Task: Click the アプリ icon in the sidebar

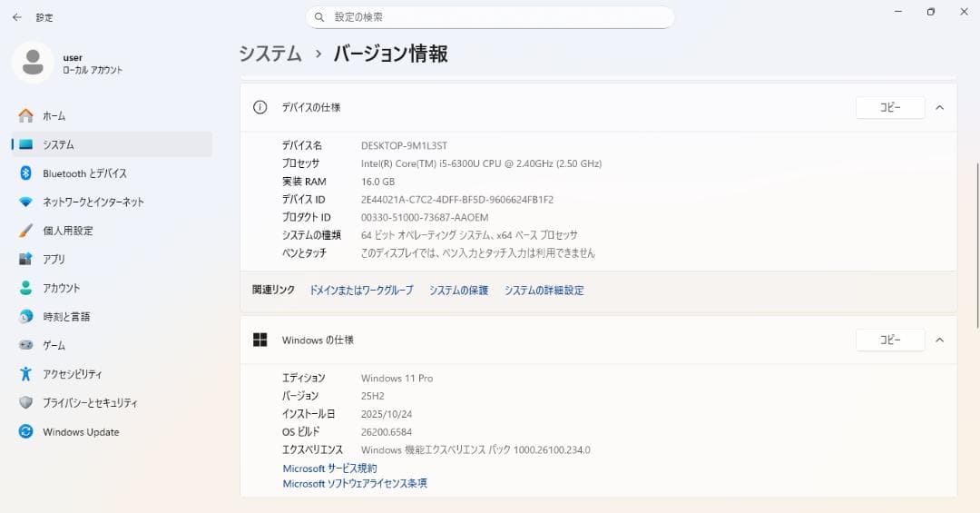Action: (25, 259)
